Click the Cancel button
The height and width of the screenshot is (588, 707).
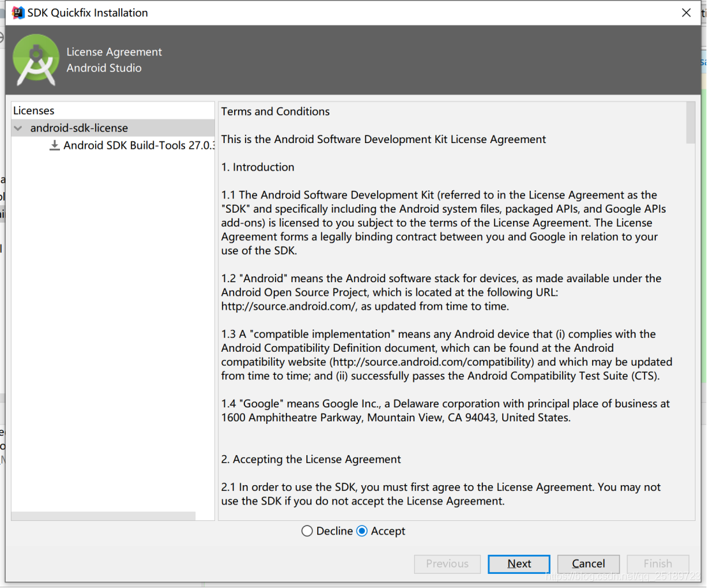(588, 564)
